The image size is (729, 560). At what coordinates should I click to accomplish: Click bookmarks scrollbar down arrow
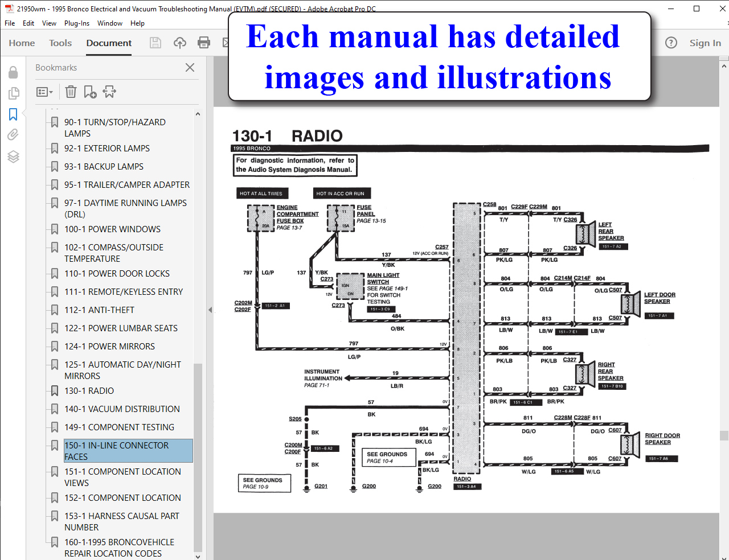point(198,556)
